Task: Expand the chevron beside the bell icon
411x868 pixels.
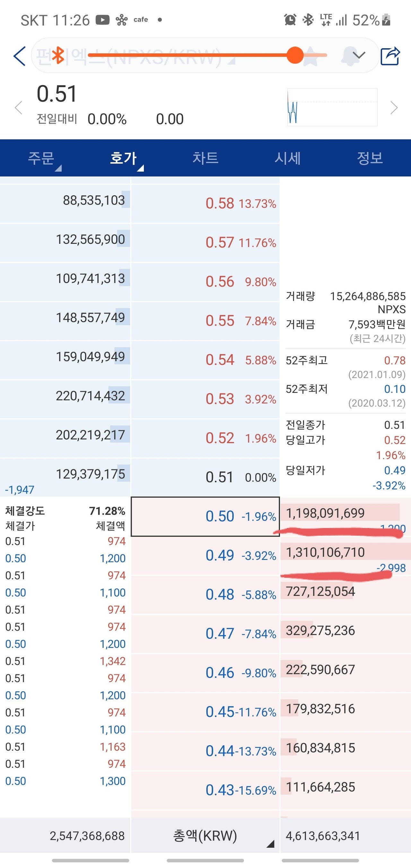Action: [359, 55]
